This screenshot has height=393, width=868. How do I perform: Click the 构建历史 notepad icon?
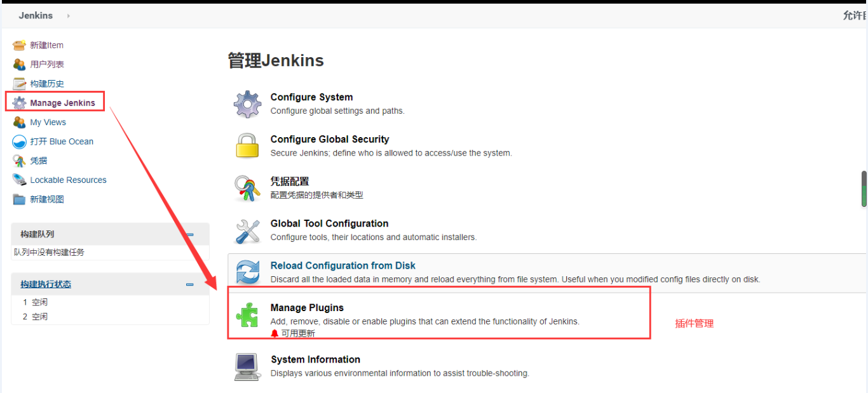19,84
